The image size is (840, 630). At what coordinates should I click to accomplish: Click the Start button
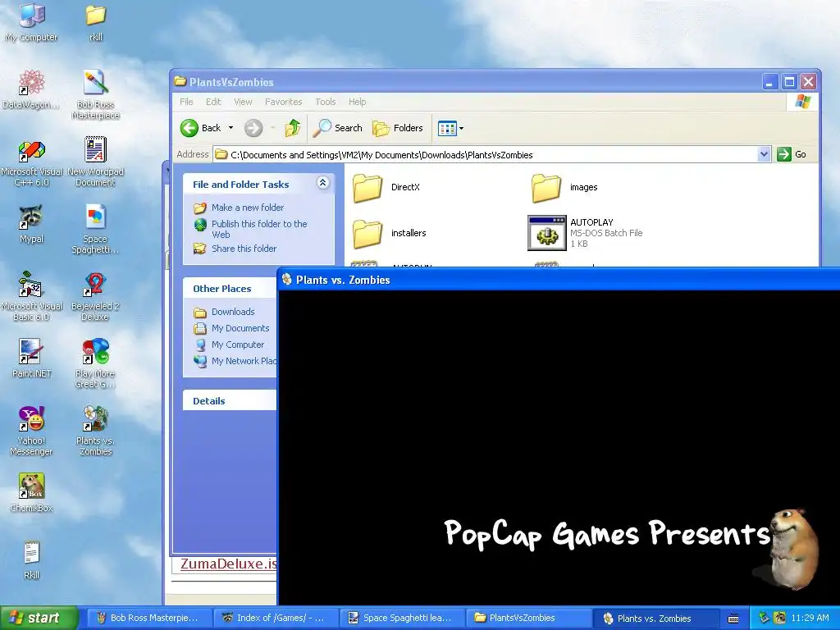pos(39,619)
